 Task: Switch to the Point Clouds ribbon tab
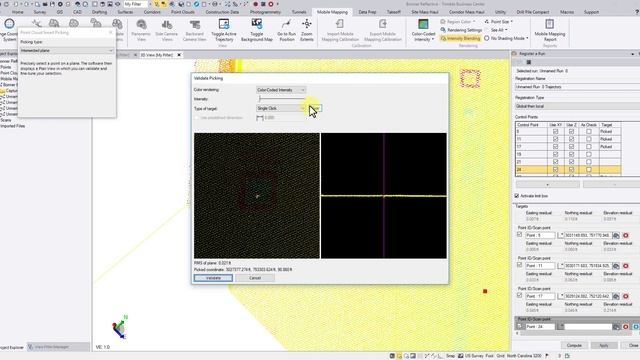tap(182, 12)
